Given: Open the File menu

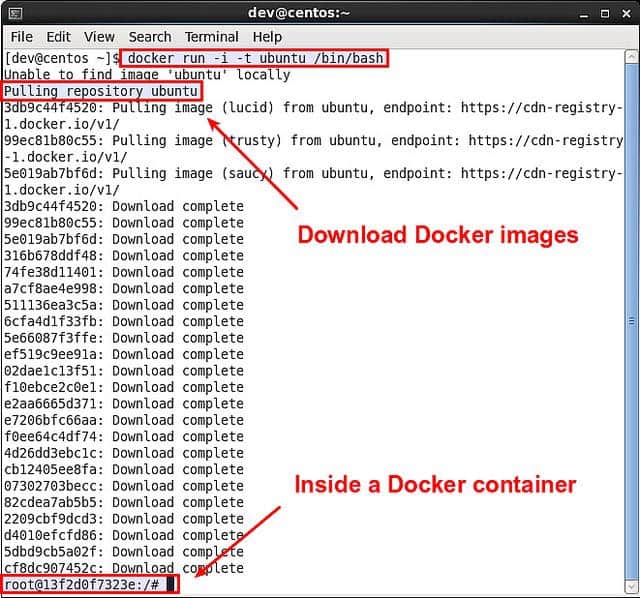Looking at the screenshot, I should (21, 37).
